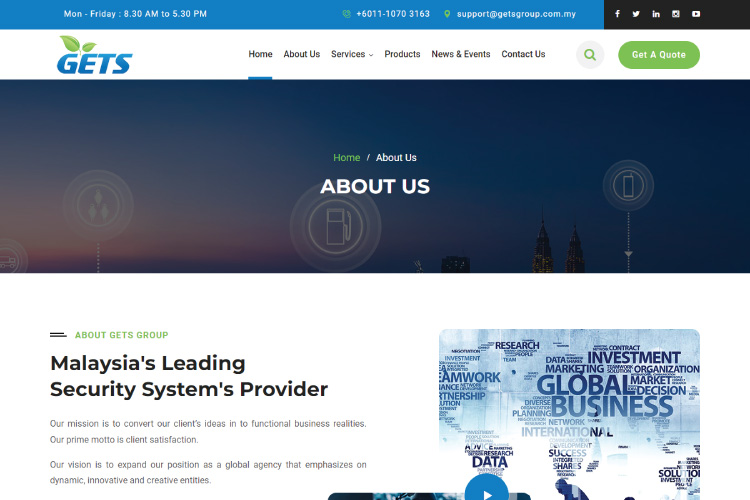Open the Contact Us page
Viewport: 750px width, 500px height.
pos(523,54)
